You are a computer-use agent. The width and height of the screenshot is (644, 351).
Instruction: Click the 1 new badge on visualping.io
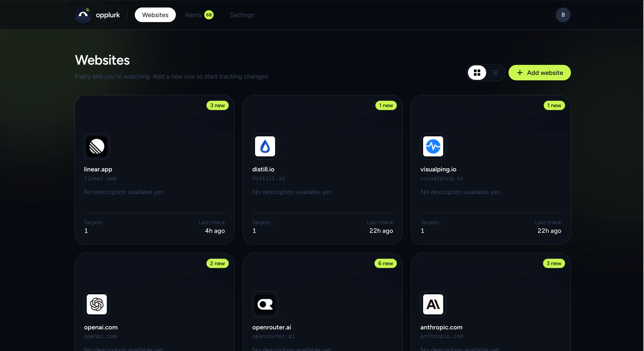coord(554,105)
